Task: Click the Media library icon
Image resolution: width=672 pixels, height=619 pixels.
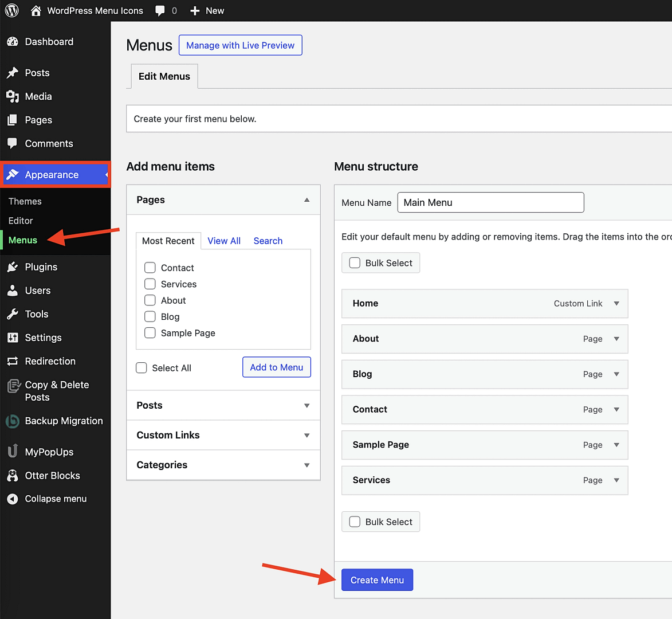Action: (13, 96)
